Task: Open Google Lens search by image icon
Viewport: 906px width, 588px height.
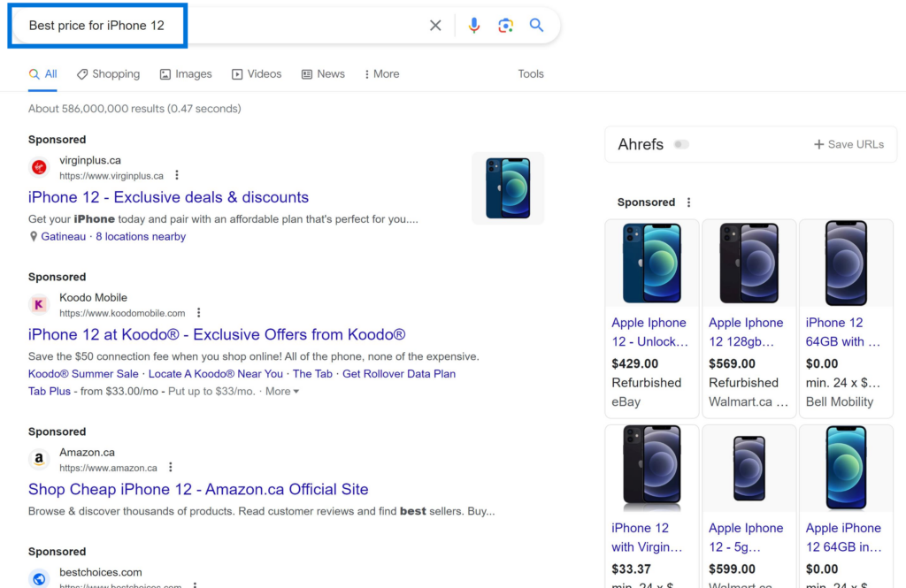Action: click(505, 26)
